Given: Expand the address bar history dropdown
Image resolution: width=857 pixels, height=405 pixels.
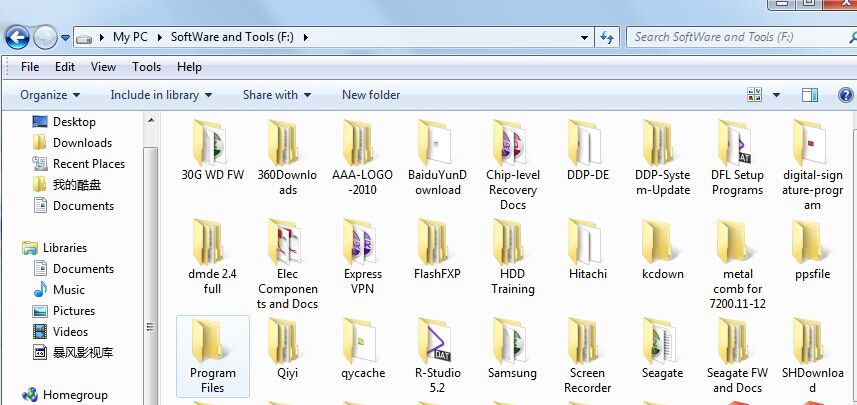Looking at the screenshot, I should click(x=584, y=37).
